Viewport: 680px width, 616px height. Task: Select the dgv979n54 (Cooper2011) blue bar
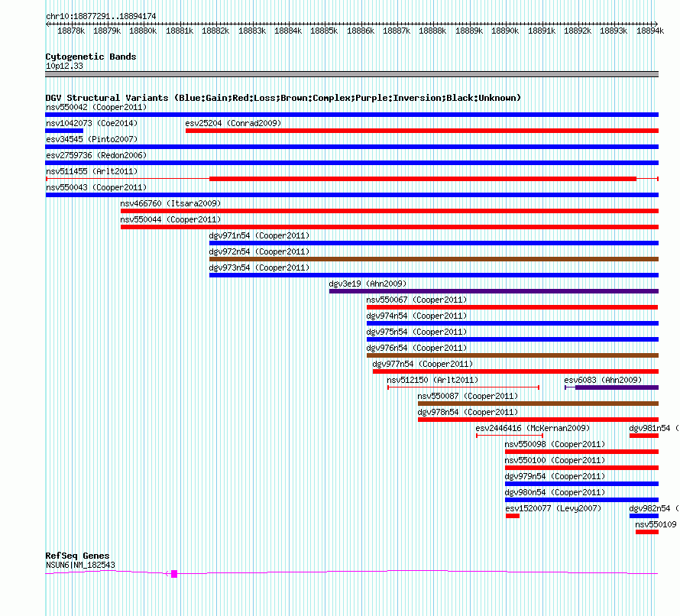tap(581, 484)
